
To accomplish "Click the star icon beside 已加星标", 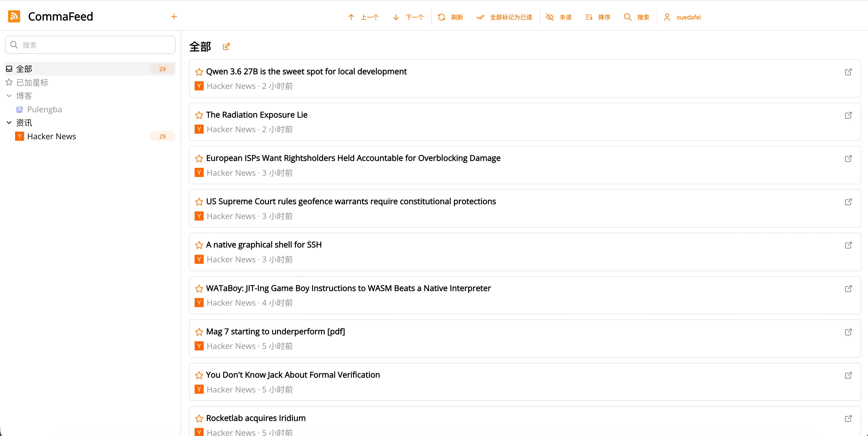I will (9, 82).
